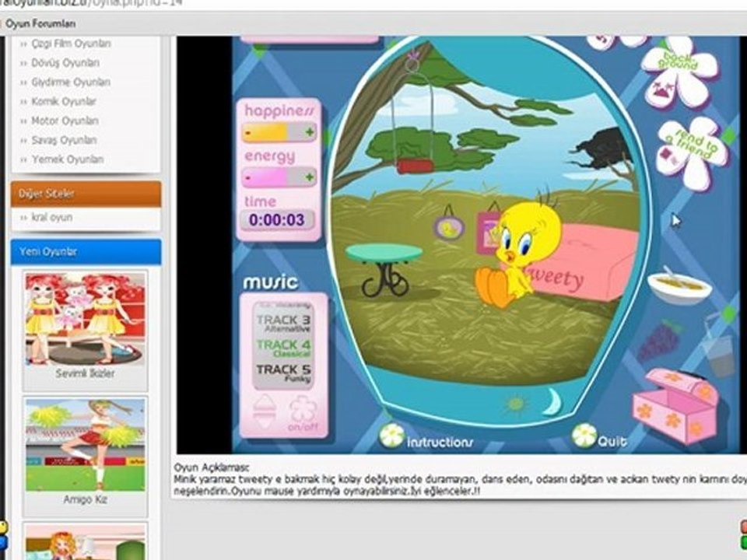Viewport: 747px width, 560px height.
Task: Select Track 5 Funky music
Action: point(283,373)
